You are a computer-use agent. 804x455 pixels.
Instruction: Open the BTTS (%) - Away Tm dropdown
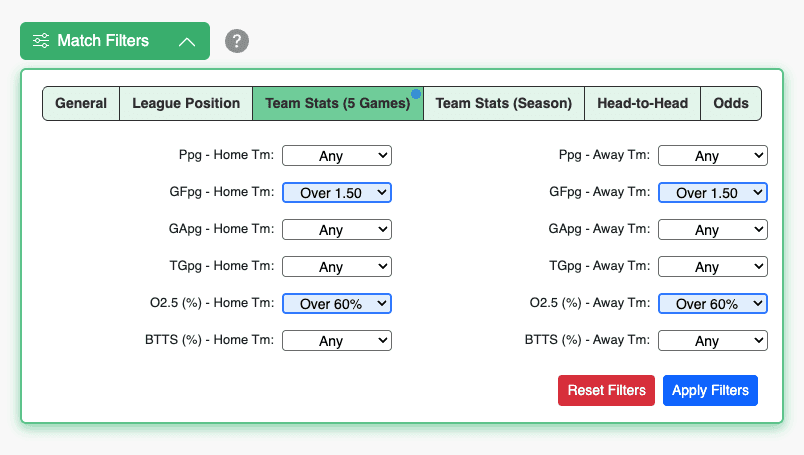point(713,340)
